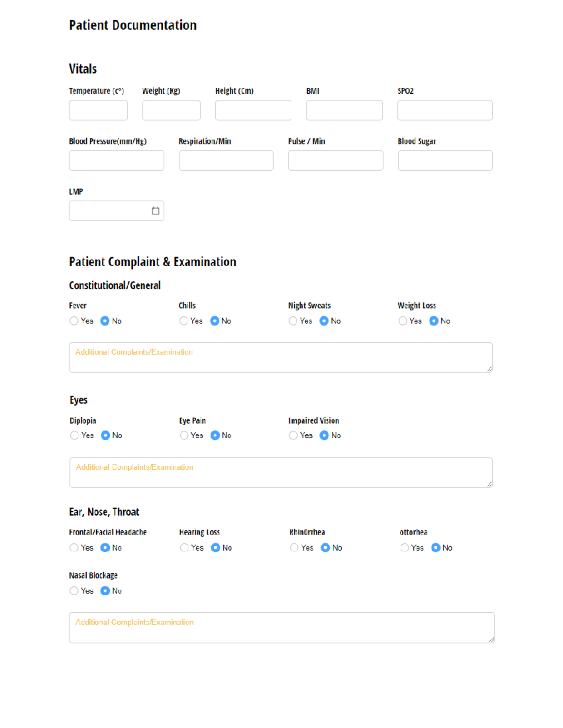Mark Diplopia as Yes
The height and width of the screenshot is (728, 563).
tap(75, 435)
